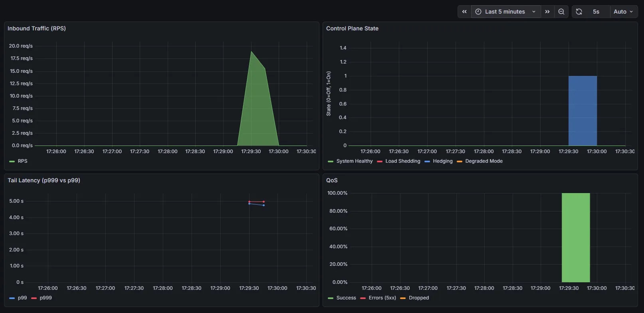
Task: Select the 5s refresh interval
Action: click(596, 12)
